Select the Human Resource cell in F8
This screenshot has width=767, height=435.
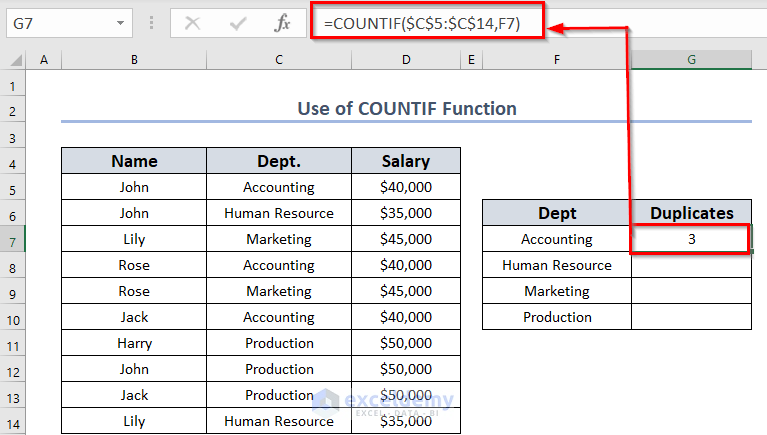[557, 265]
